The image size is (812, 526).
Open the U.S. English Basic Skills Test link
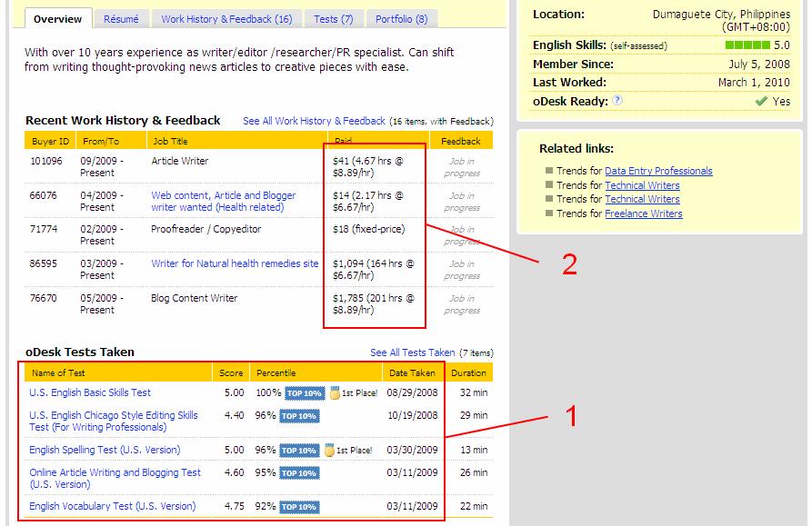tap(90, 393)
